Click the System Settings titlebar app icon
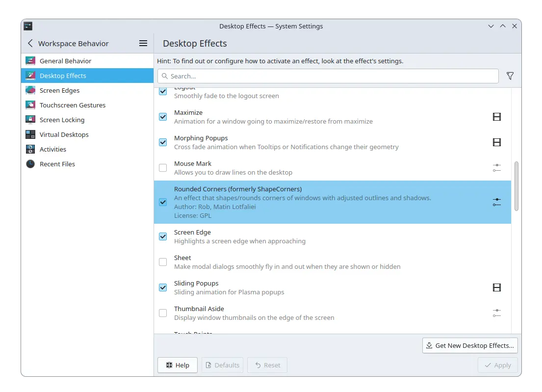542x392 pixels. (28, 26)
